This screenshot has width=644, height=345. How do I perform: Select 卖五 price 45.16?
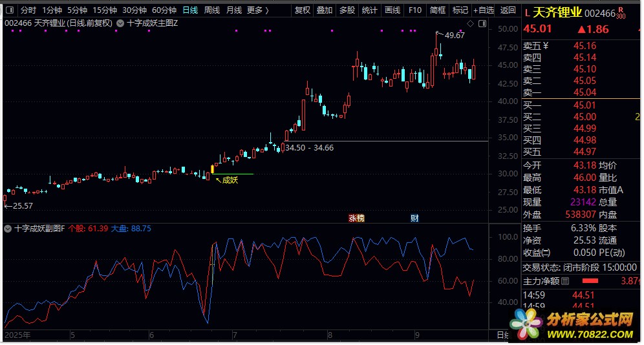click(x=585, y=46)
